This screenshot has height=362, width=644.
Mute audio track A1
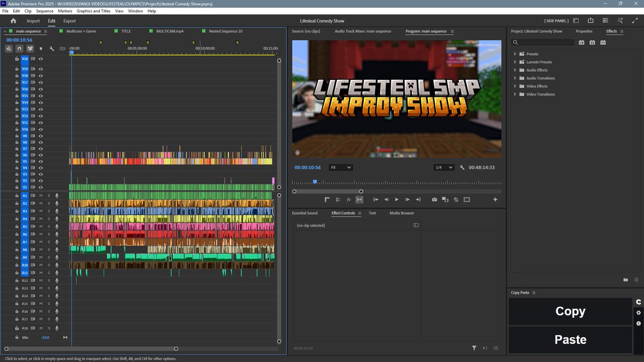pos(41,196)
